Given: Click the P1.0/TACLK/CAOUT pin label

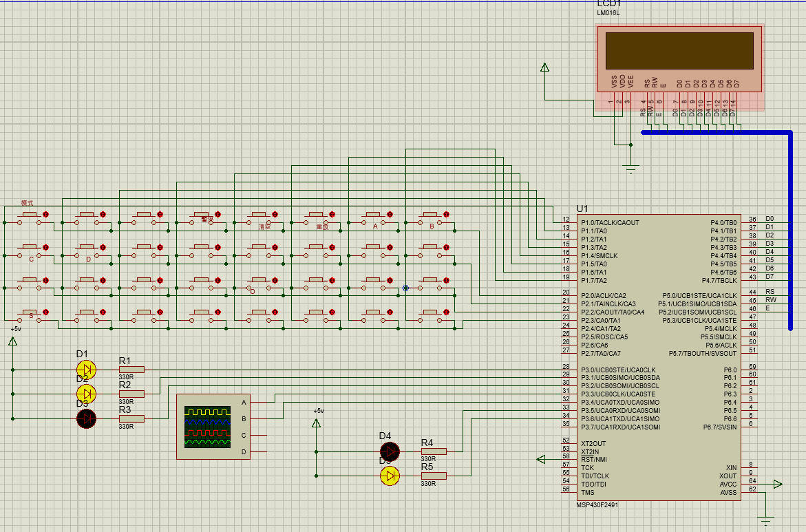Looking at the screenshot, I should (610, 222).
